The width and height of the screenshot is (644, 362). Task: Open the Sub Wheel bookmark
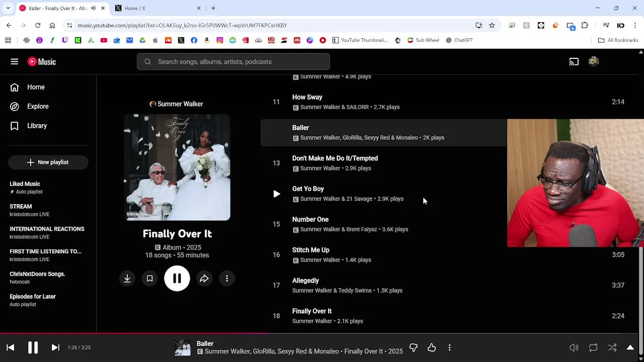(x=423, y=40)
